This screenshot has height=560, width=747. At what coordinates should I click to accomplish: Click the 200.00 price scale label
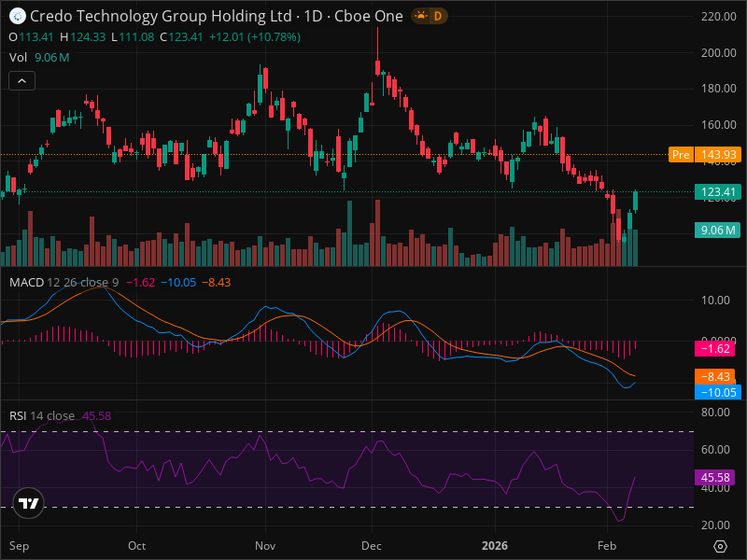point(718,52)
